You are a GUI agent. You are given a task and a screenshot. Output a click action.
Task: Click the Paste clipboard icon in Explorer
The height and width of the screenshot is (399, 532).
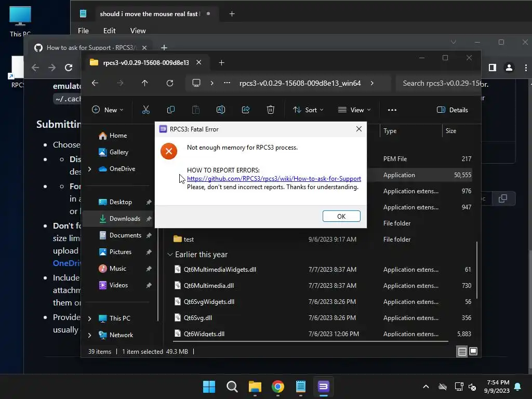pos(196,110)
